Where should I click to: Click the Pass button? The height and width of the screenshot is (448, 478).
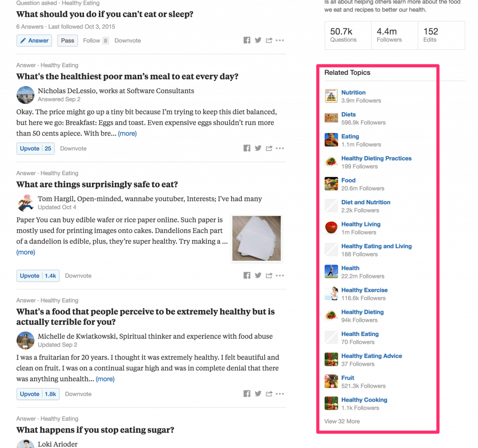click(x=67, y=41)
